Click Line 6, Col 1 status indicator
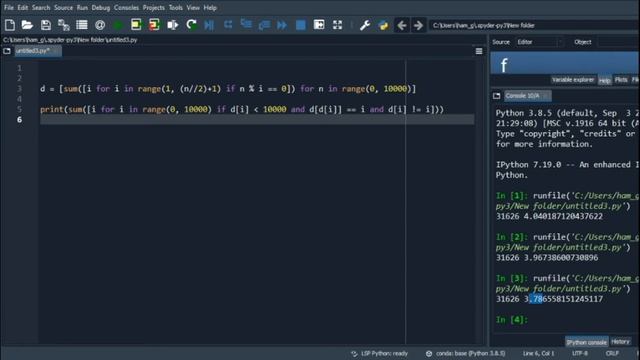The image size is (640, 360). click(x=538, y=353)
